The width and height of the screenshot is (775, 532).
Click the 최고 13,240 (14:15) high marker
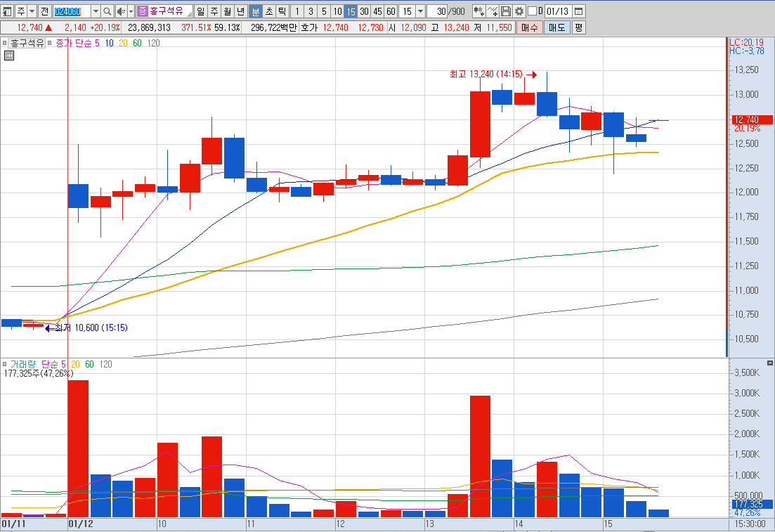pos(493,74)
